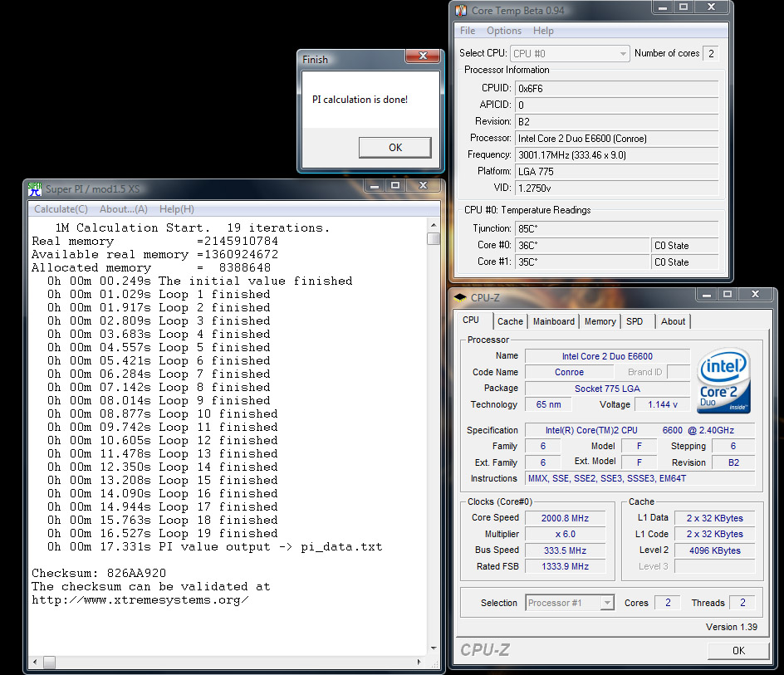The height and width of the screenshot is (675, 784).
Task: Click the Voltage 1.144 v value in CPU-Z
Action: [x=663, y=404]
